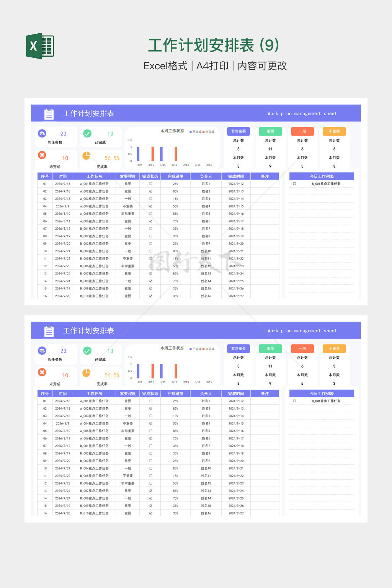Click the orange pie completion-rate icon in upper sheet
The width and height of the screenshot is (392, 588).
pos(87,155)
